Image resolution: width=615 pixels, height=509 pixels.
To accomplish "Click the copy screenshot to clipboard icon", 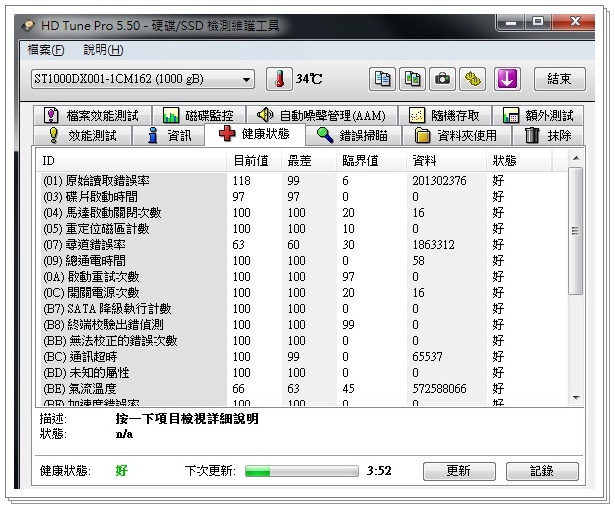I will (x=412, y=79).
